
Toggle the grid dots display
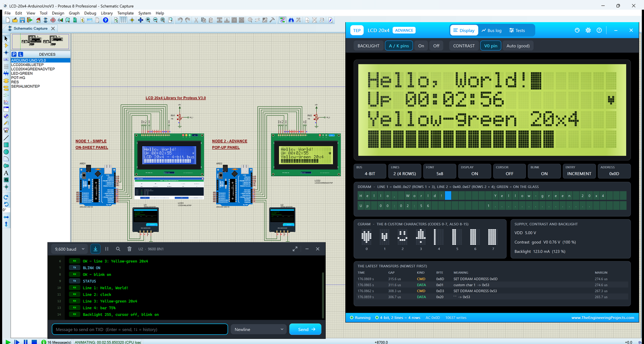click(x=123, y=20)
